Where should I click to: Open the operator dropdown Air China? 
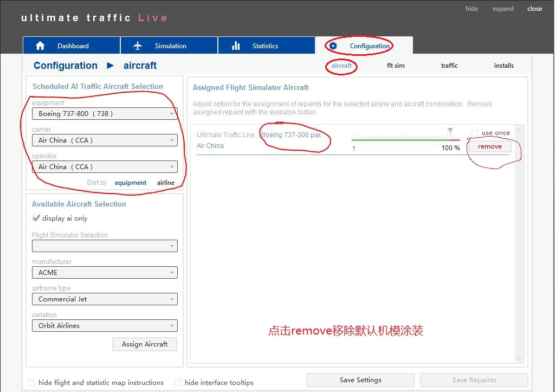click(x=105, y=167)
